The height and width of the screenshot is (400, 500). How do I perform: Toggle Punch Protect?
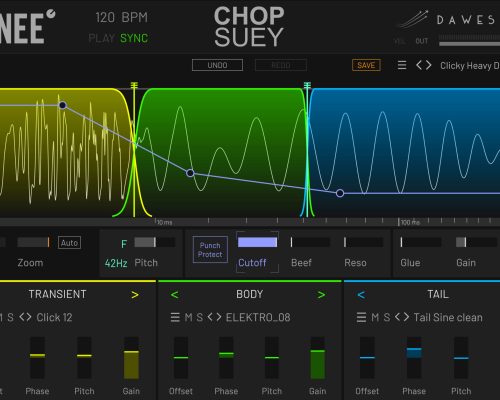(x=210, y=250)
